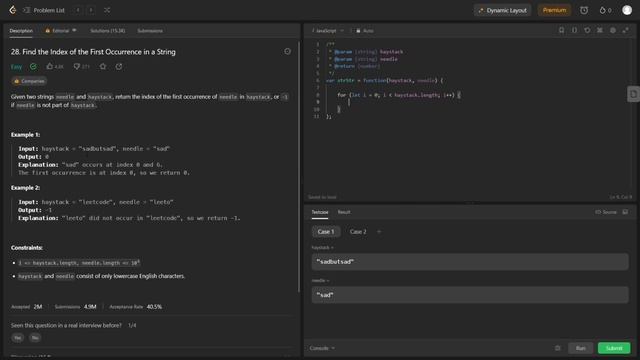Edit the haystack input field
The height and width of the screenshot is (360, 640).
click(470, 262)
